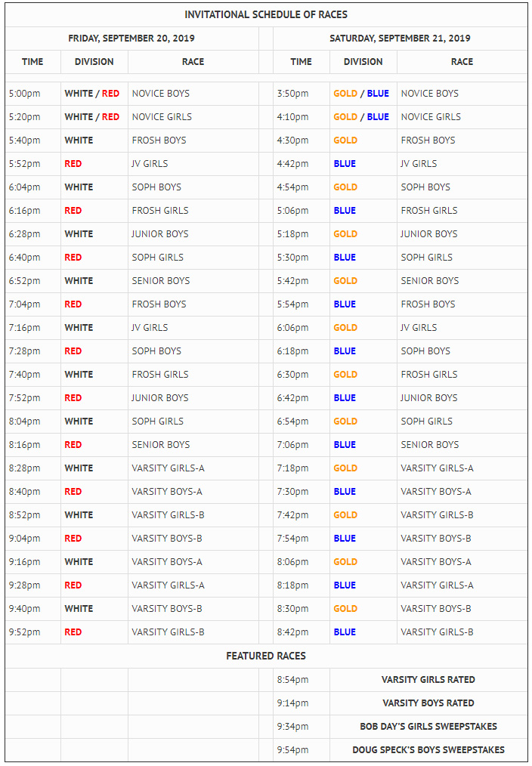Select the RED division at 5:52pm

coord(73,164)
